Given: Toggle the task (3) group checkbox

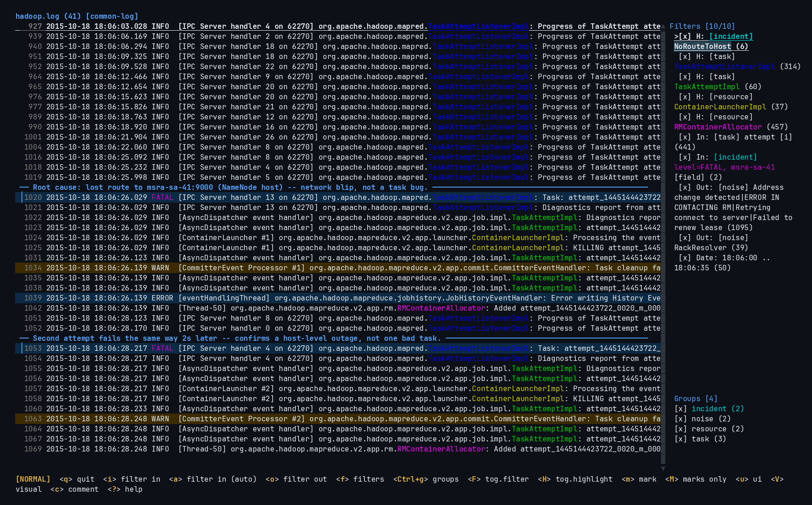Looking at the screenshot, I should [681, 439].
